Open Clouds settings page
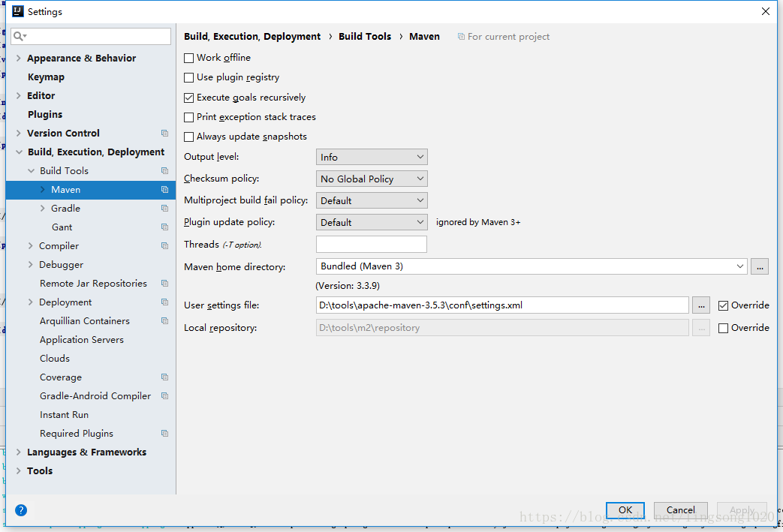 pos(55,359)
